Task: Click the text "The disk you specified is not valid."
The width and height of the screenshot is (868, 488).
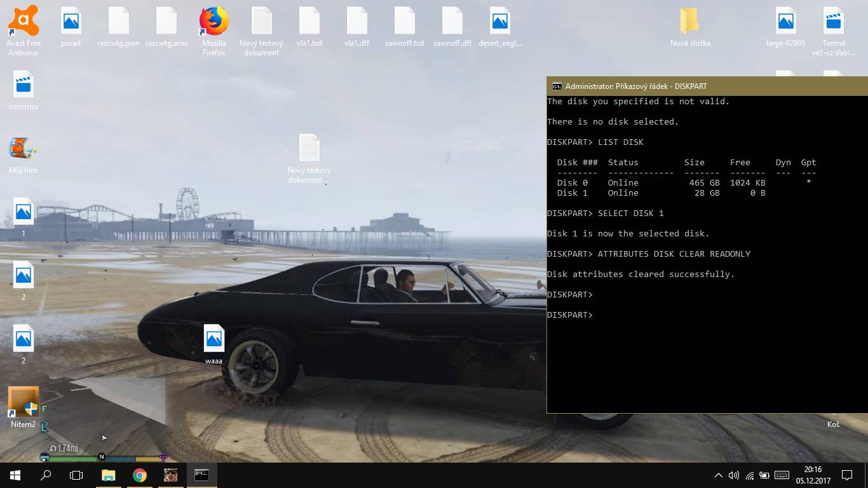Action: point(638,102)
